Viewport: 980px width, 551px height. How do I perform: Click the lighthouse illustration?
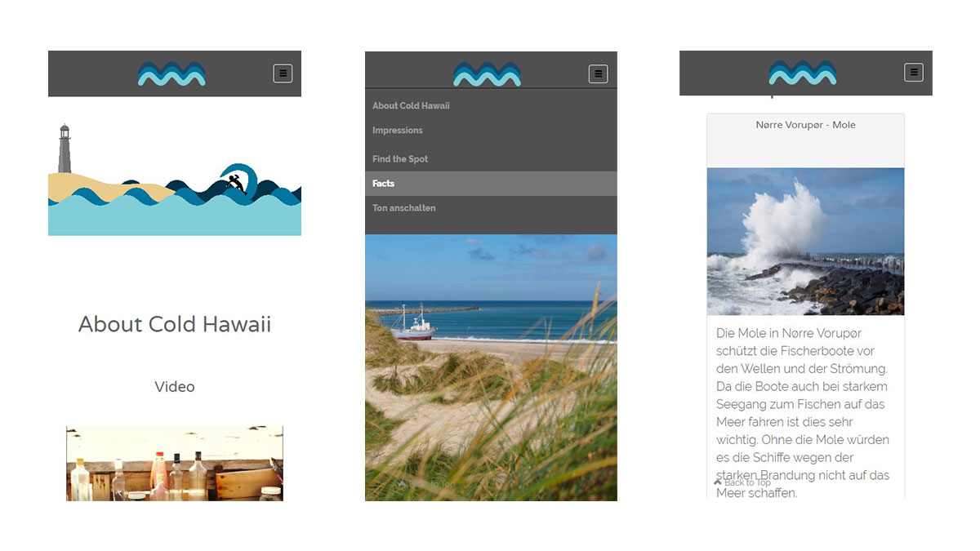(x=65, y=149)
